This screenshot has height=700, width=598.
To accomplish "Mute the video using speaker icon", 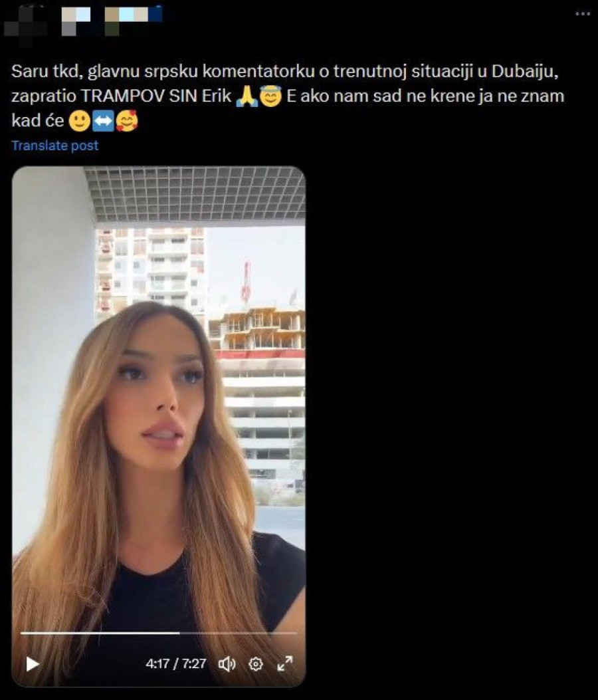I will (227, 664).
